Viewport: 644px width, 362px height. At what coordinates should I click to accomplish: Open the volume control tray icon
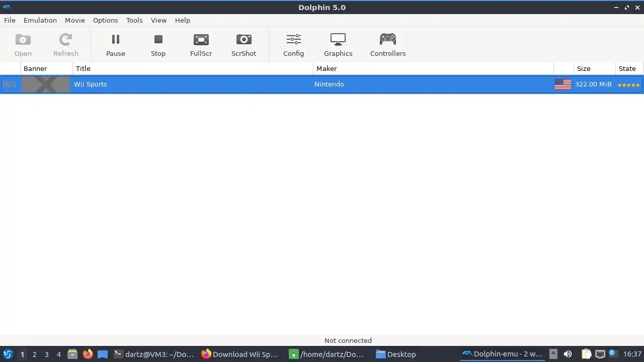(x=568, y=354)
